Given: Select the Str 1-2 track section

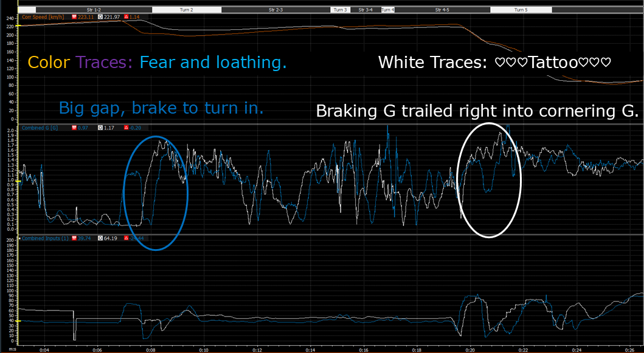Looking at the screenshot, I should [94, 10].
